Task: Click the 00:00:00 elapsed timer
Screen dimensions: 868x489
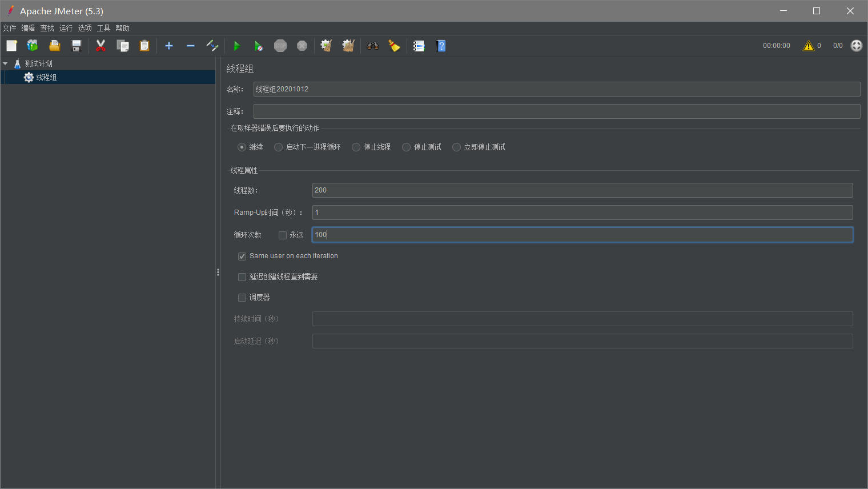Action: coord(777,46)
